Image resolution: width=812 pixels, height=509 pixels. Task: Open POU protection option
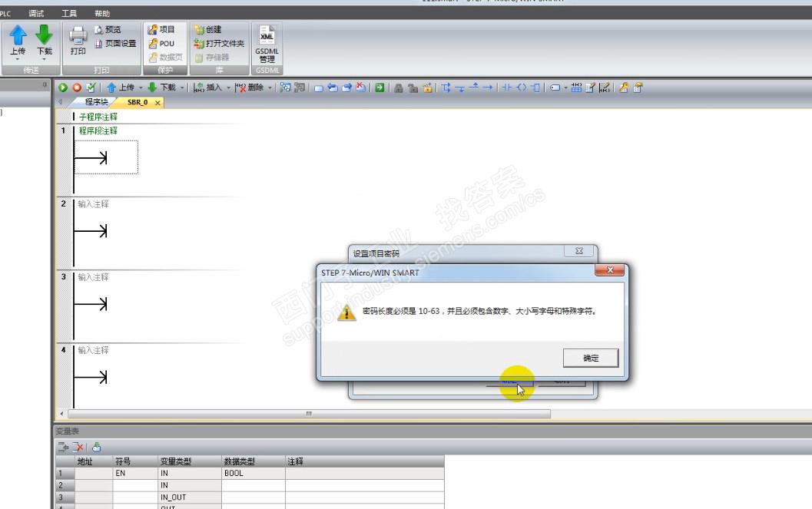[x=161, y=44]
